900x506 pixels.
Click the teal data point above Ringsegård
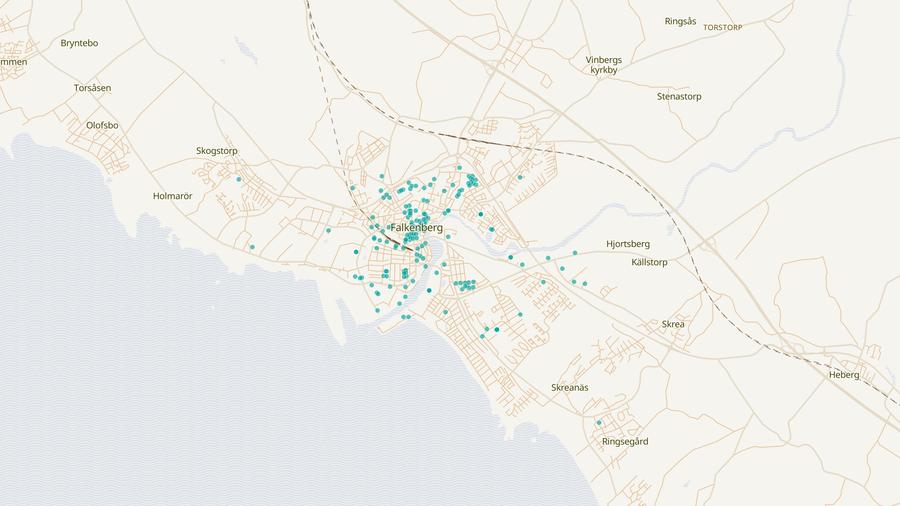[599, 422]
